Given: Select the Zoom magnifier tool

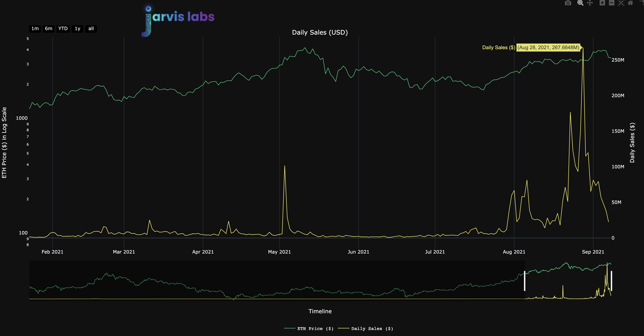Looking at the screenshot, I should (580, 3).
